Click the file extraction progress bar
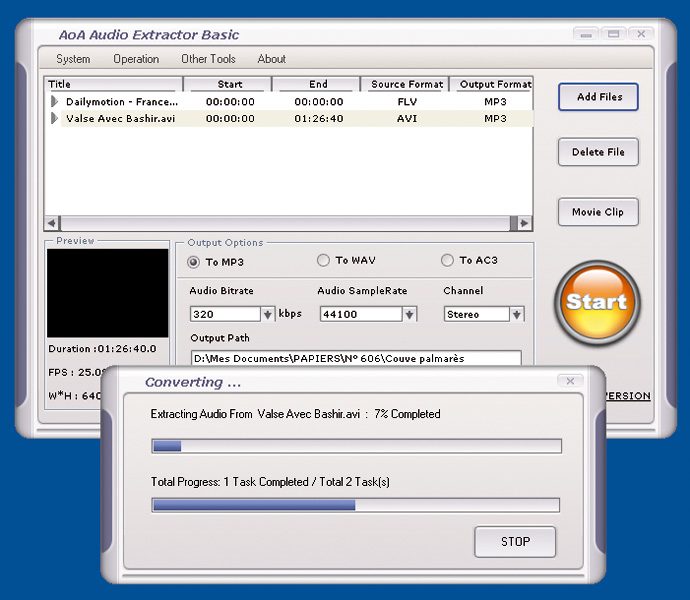This screenshot has height=600, width=690. tap(356, 446)
